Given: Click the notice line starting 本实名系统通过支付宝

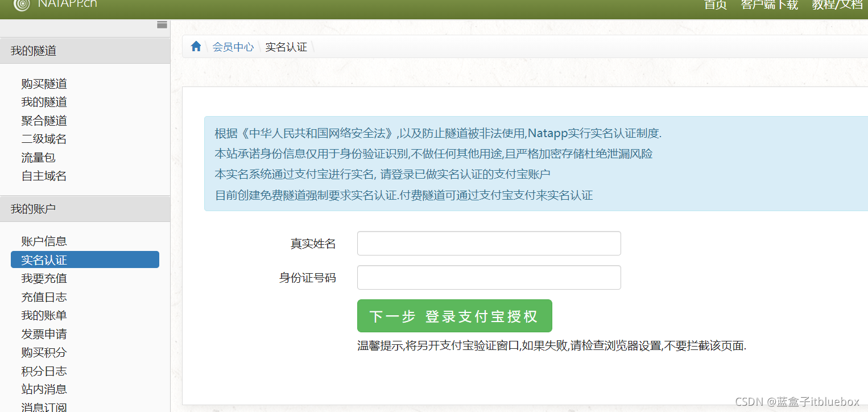Looking at the screenshot, I should pyautogui.click(x=382, y=175).
